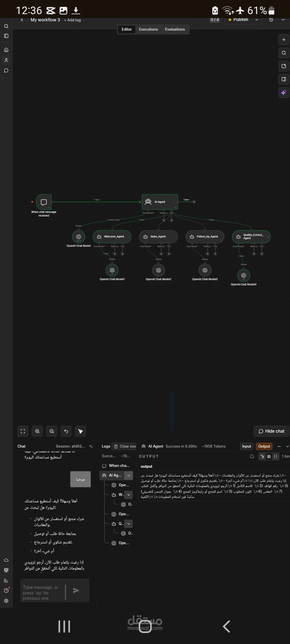This screenshot has height=644, width=290.
Task: Add a node with the plus button
Action: [284, 39]
